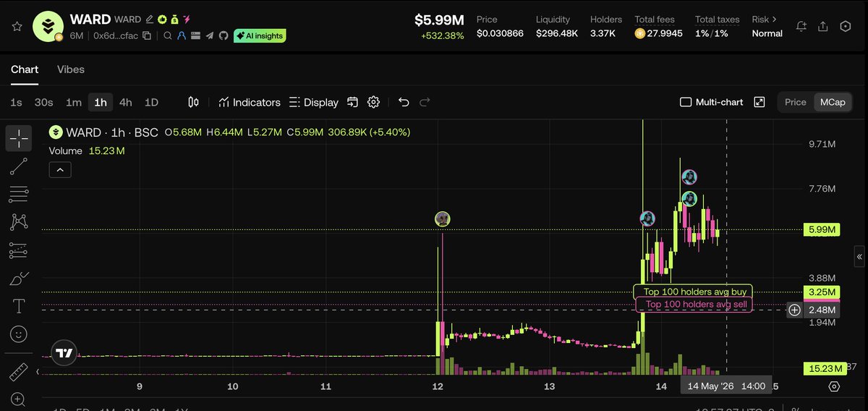The width and height of the screenshot is (868, 411).
Task: Add WARD to favorites with star icon
Action: [17, 26]
